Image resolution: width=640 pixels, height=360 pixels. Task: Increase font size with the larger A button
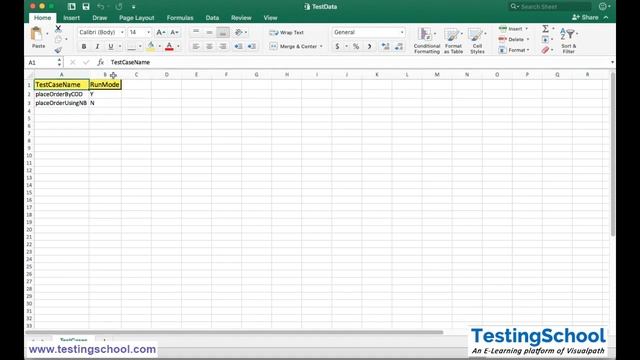point(161,32)
